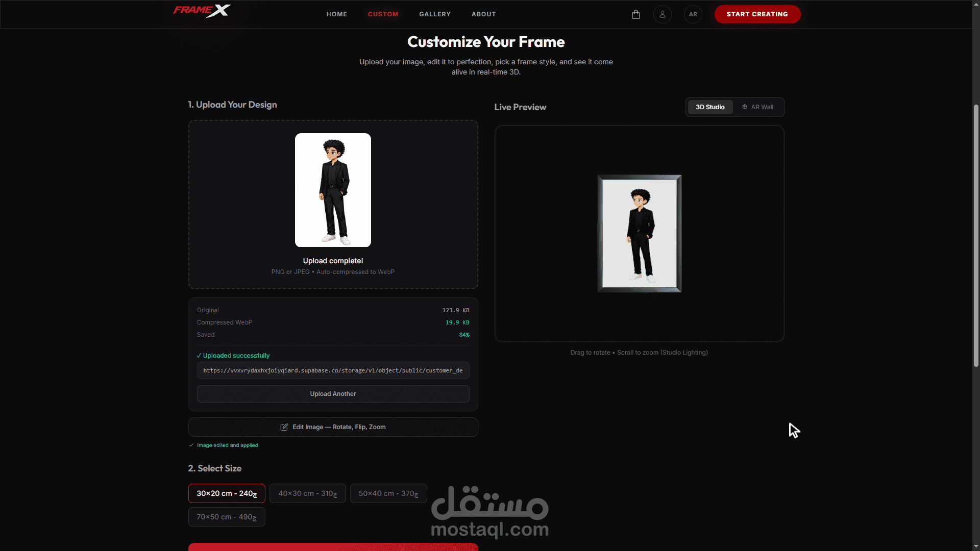Open the shopping bag cart icon

[636, 14]
